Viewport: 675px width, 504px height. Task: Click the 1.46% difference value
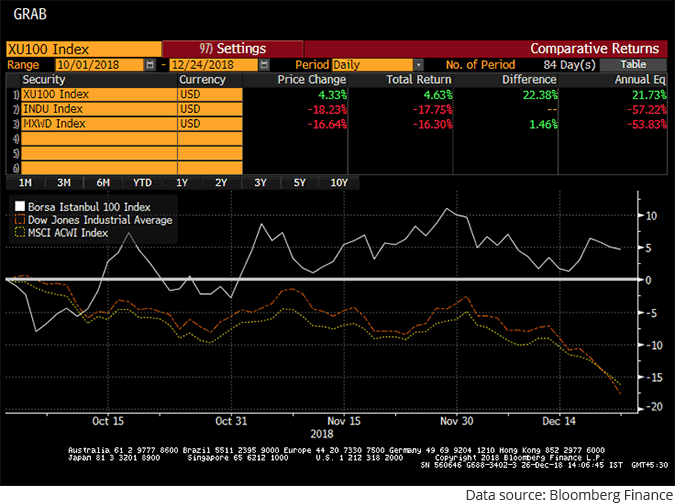click(x=543, y=124)
